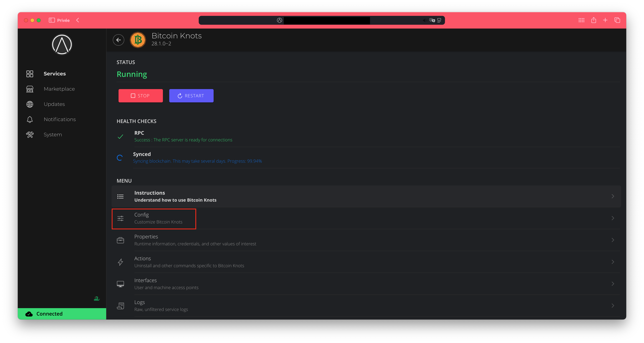Click the Marketplace storefront icon

click(30, 89)
